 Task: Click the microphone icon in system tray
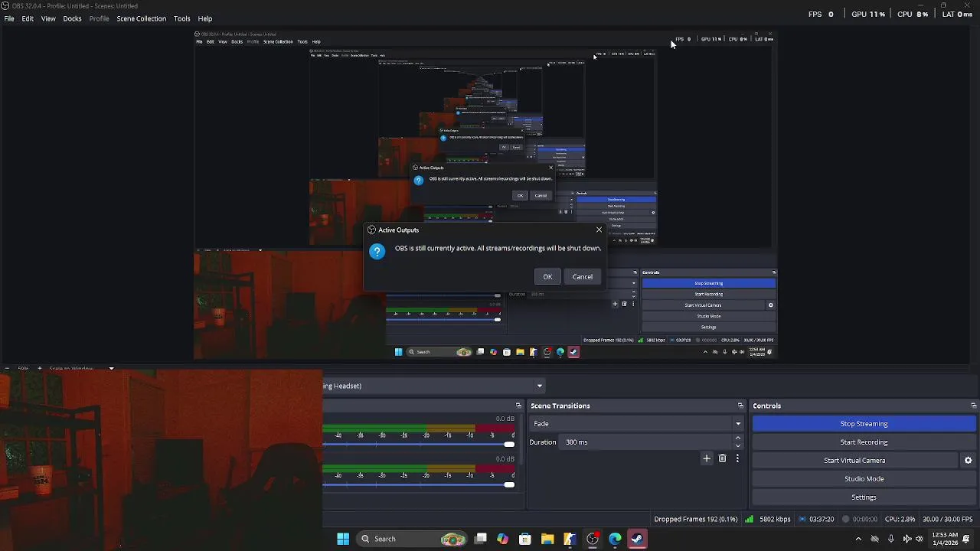891,539
